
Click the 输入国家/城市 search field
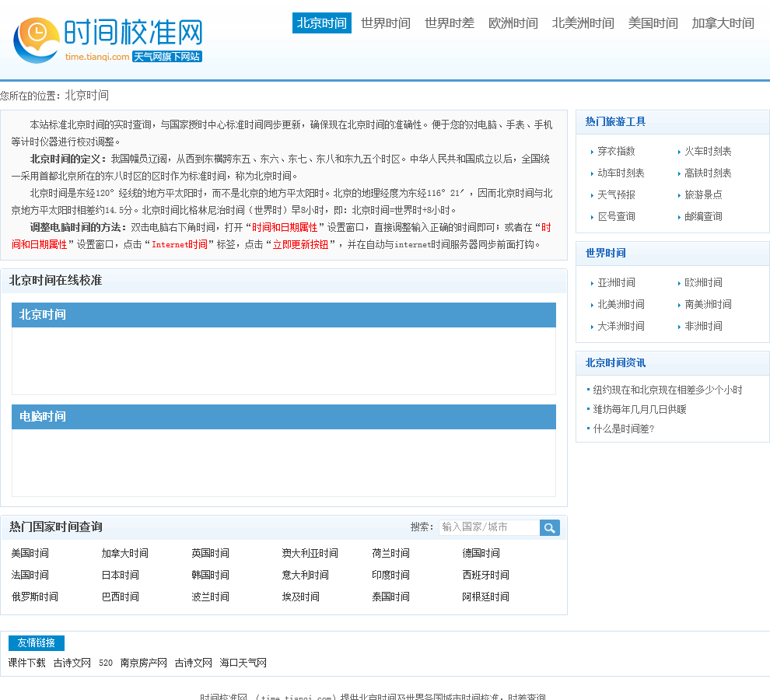(488, 527)
